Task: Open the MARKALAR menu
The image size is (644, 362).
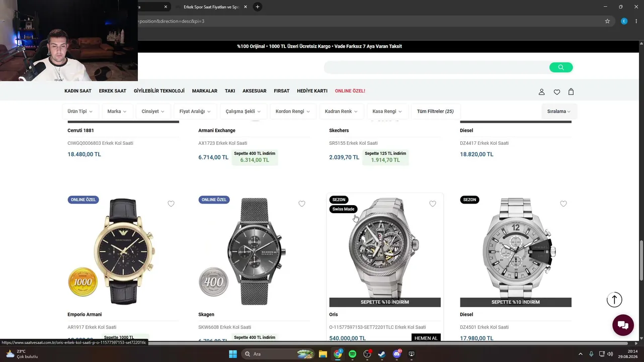Action: coord(205,91)
